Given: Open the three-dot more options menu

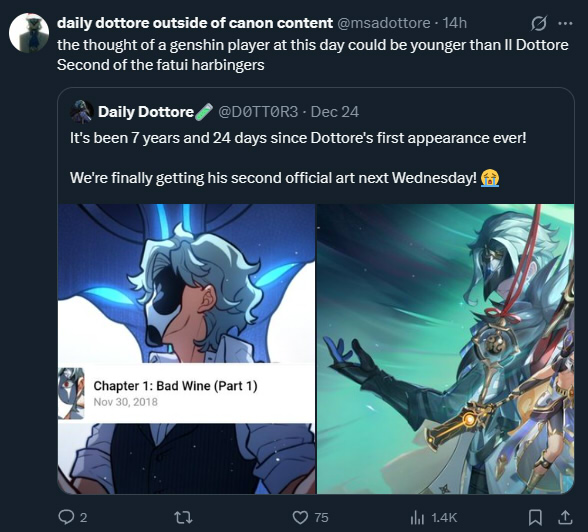Looking at the screenshot, I should click(565, 24).
